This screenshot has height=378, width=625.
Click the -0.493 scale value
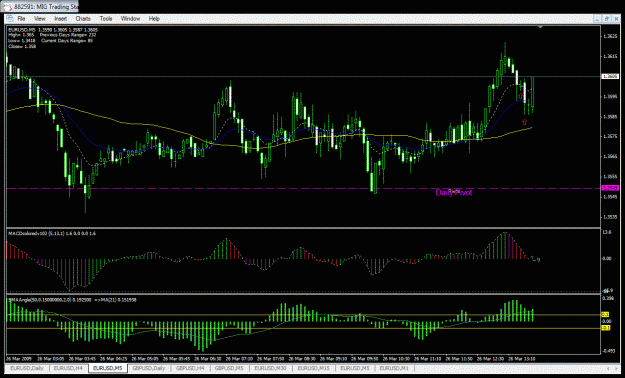pos(608,350)
